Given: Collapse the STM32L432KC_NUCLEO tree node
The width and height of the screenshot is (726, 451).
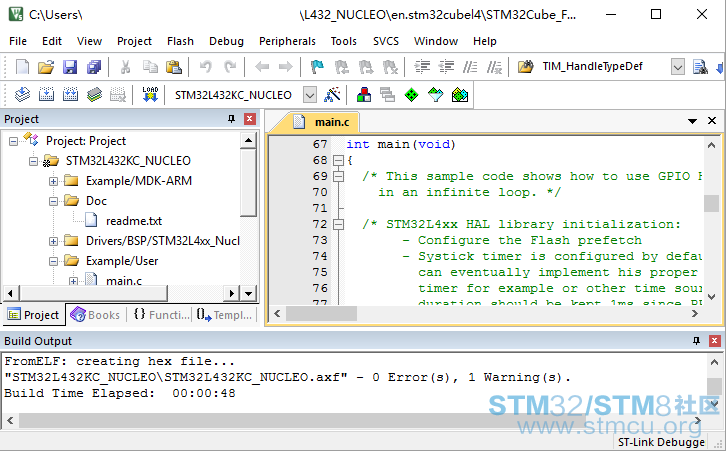Looking at the screenshot, I should point(33,161).
